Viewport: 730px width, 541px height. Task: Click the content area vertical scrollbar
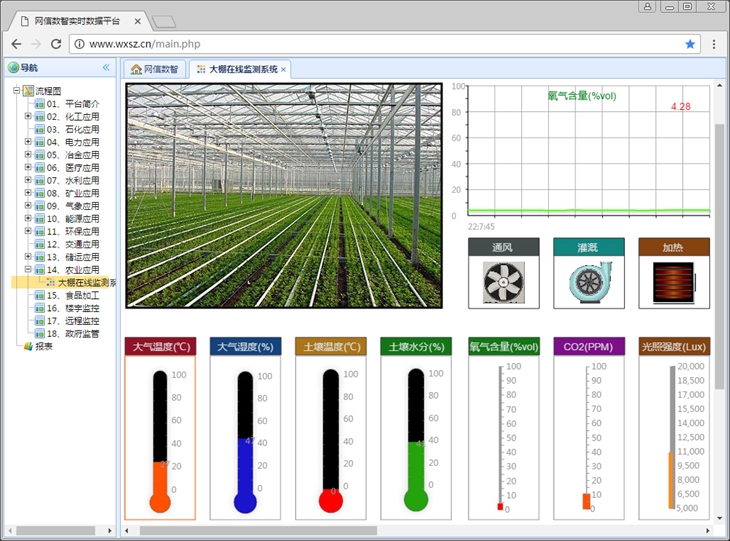(x=720, y=301)
